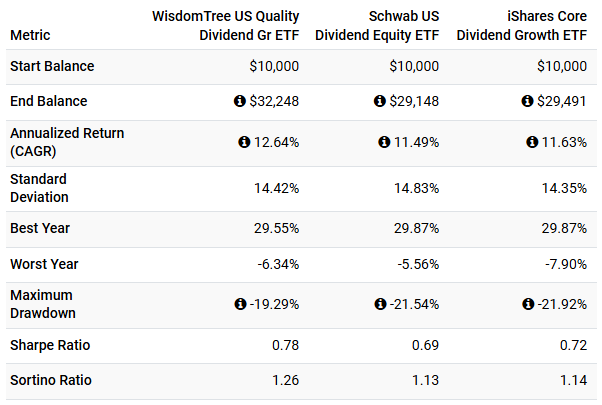Open info icon next to 11.49% CAGR
Screen dimensions: 602x405
384,142
